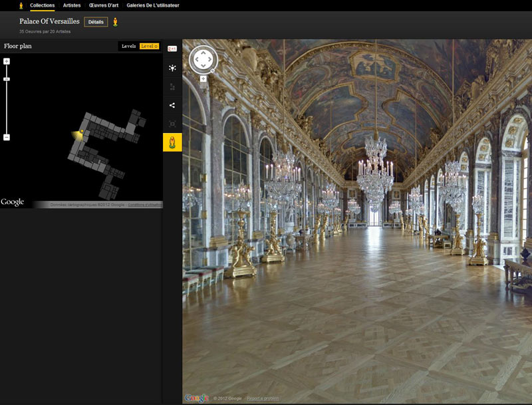532x405 pixels.
Task: Click the Google +1 button in sidebar
Action: point(172,49)
